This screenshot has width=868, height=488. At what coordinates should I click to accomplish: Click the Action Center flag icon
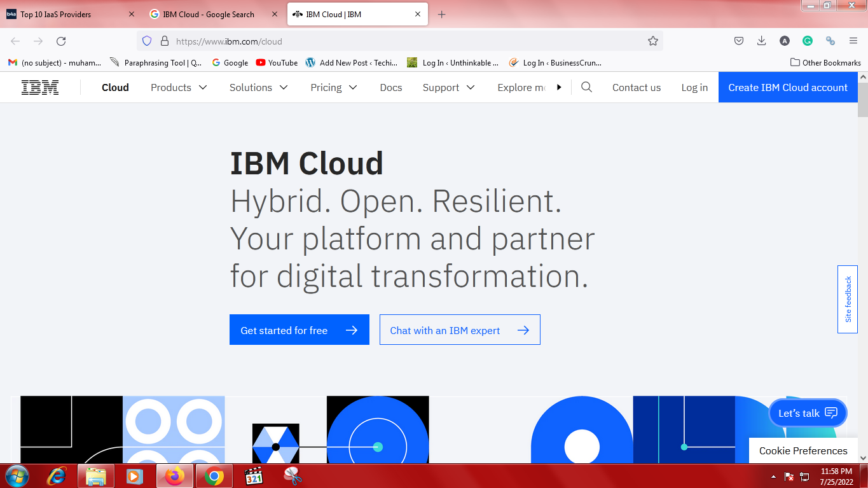point(789,477)
